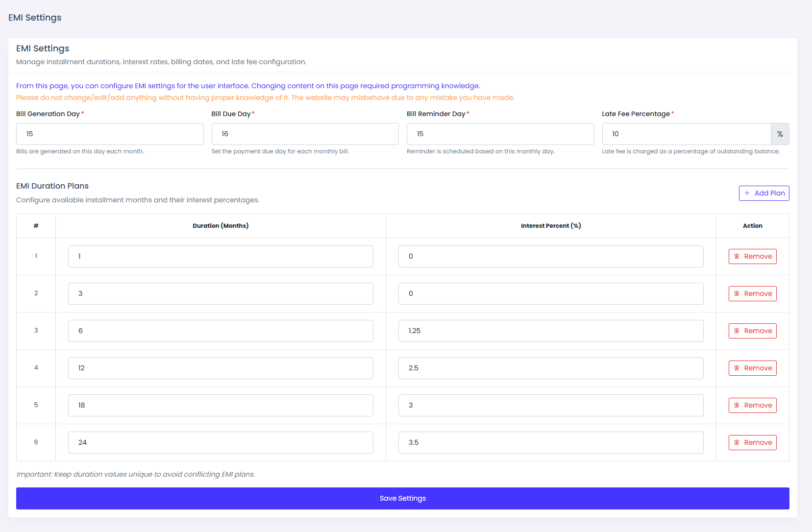The height and width of the screenshot is (532, 812).
Task: Change interest percent field showing 1.25
Action: tap(551, 331)
